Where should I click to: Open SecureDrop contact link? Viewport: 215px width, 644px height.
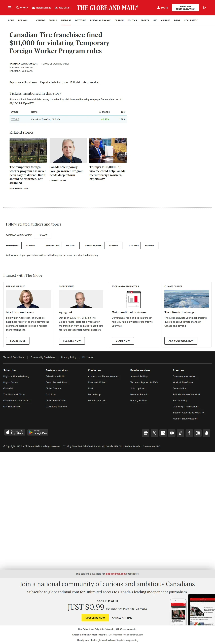pyautogui.click(x=94, y=395)
